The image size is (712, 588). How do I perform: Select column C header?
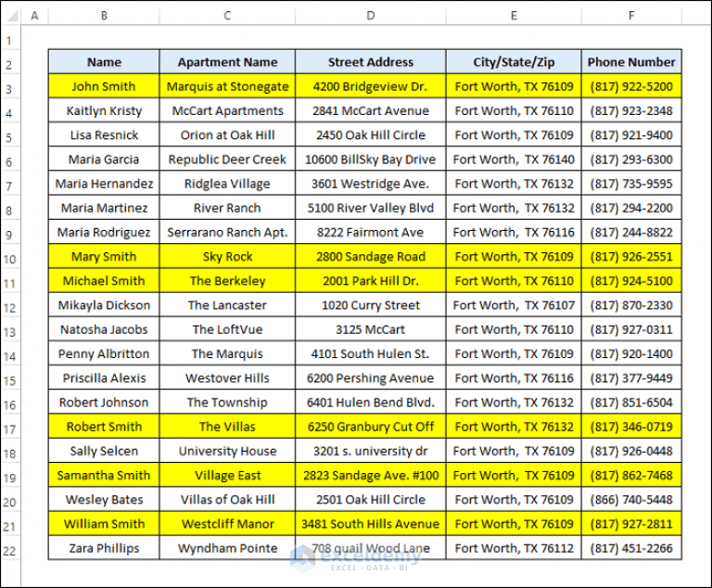(227, 16)
